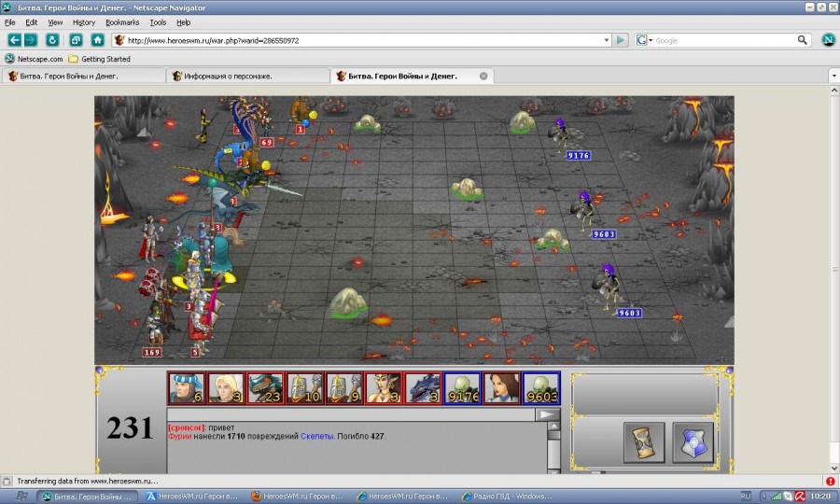Open the tab list dropdown
The image size is (840, 504).
click(833, 76)
